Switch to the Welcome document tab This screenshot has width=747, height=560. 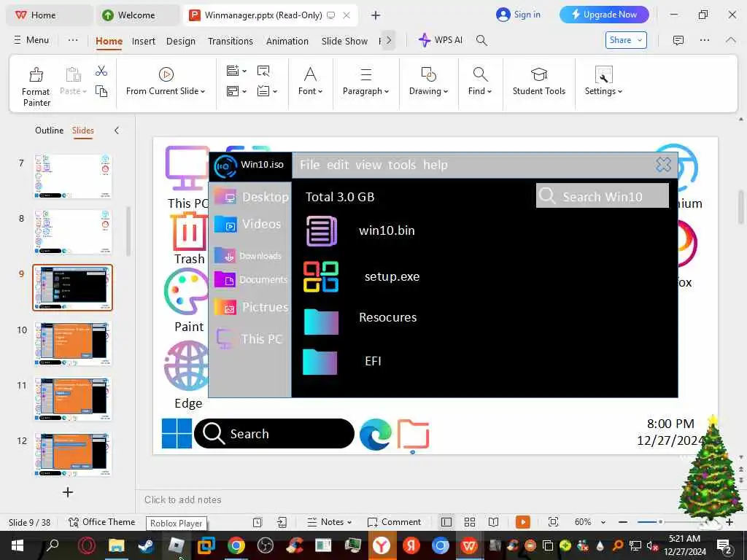pyautogui.click(x=136, y=15)
